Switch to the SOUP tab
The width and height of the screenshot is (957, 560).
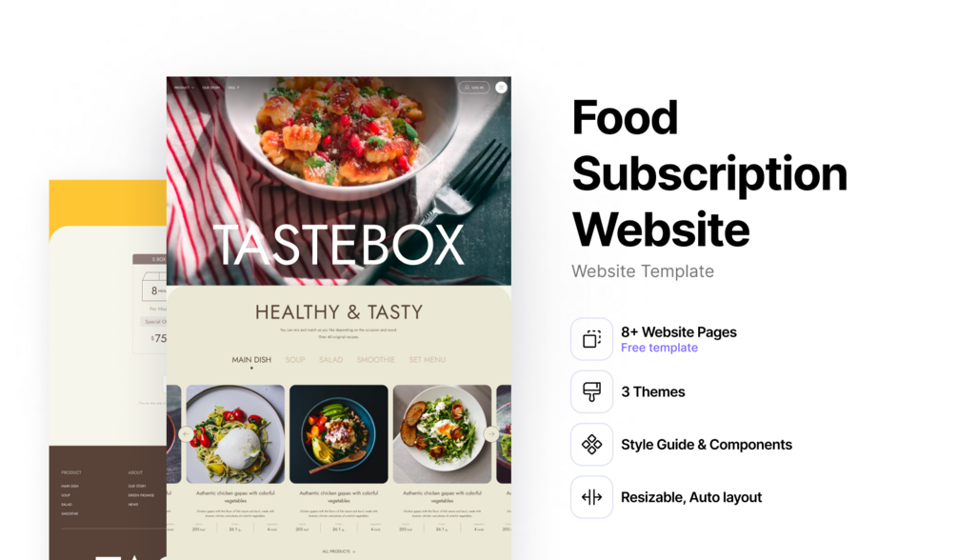[295, 360]
